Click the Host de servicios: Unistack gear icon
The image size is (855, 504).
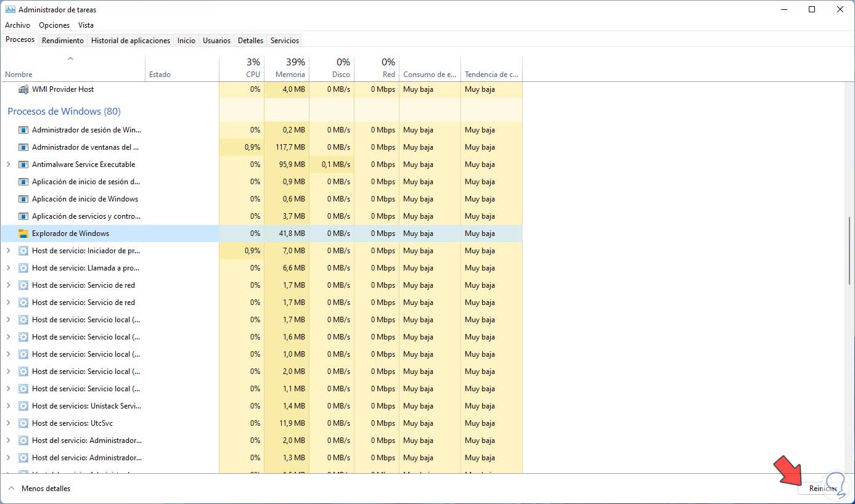23,406
